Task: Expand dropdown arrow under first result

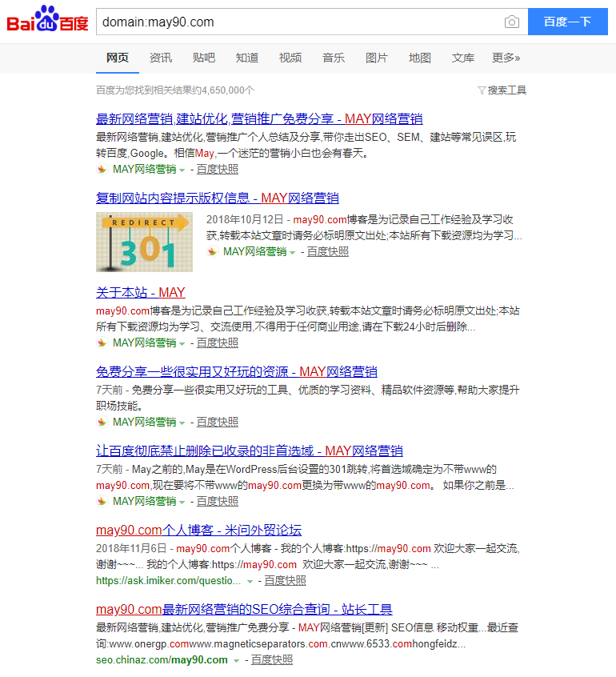Action: point(182,170)
